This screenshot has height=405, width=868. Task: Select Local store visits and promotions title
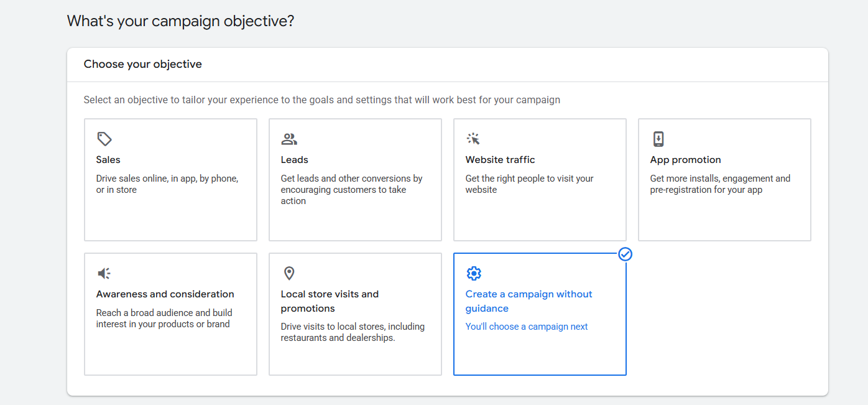(x=330, y=301)
